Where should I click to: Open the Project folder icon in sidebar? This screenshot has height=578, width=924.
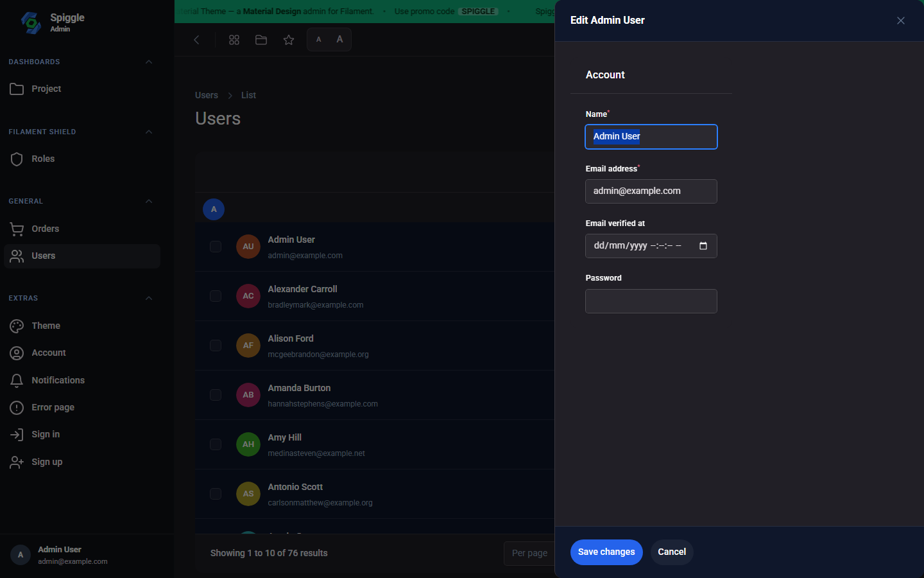(17, 89)
